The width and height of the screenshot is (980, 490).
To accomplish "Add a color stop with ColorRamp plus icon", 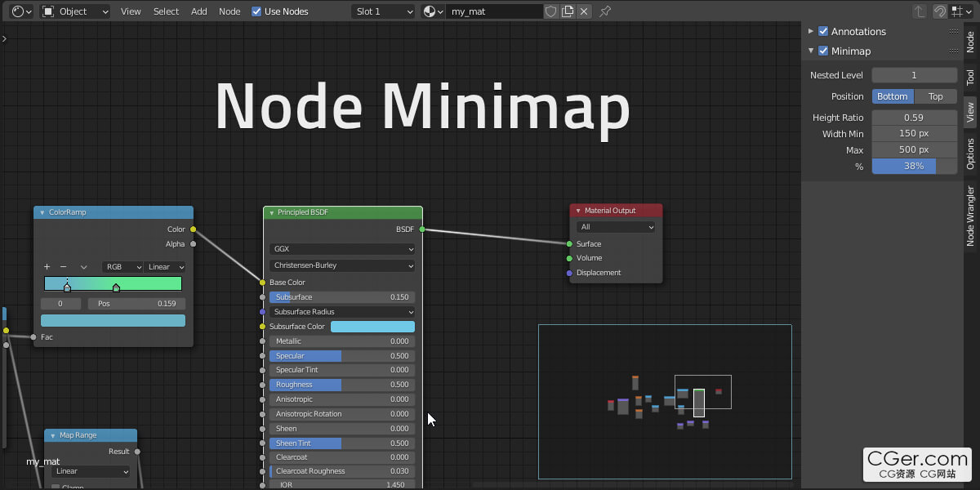I will (47, 267).
